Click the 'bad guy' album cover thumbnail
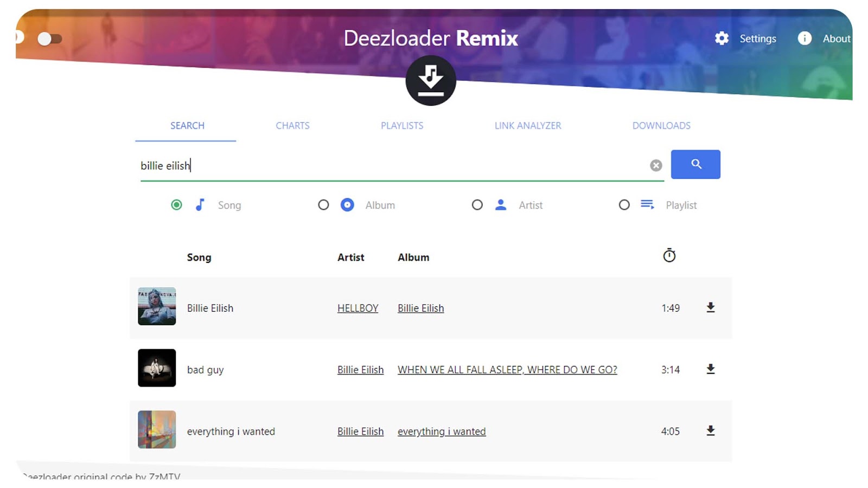This screenshot has height=488, width=868. (x=156, y=368)
